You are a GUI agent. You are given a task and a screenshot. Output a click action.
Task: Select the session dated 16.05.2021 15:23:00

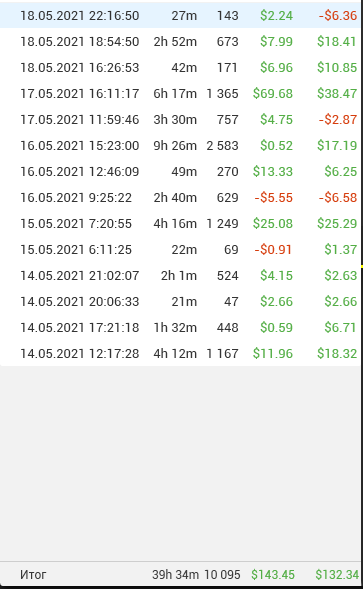point(180,145)
